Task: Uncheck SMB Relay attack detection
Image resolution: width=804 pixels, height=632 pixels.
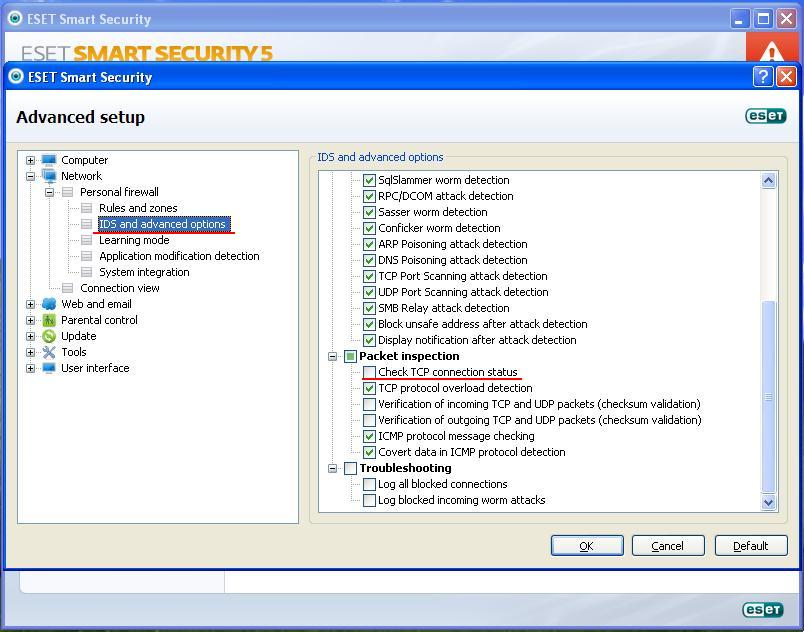Action: pos(369,308)
